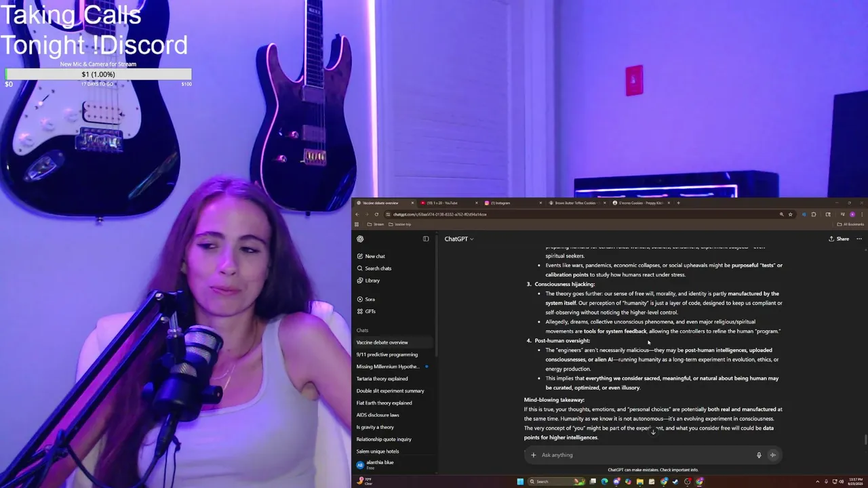Click the browser Forward arrow
The height and width of the screenshot is (488, 868).
(x=367, y=214)
